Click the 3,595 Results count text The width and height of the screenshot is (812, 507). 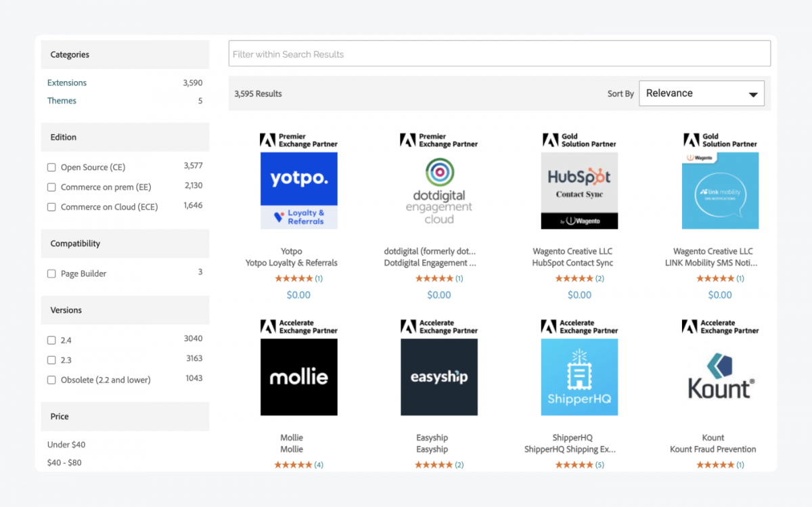click(x=258, y=94)
